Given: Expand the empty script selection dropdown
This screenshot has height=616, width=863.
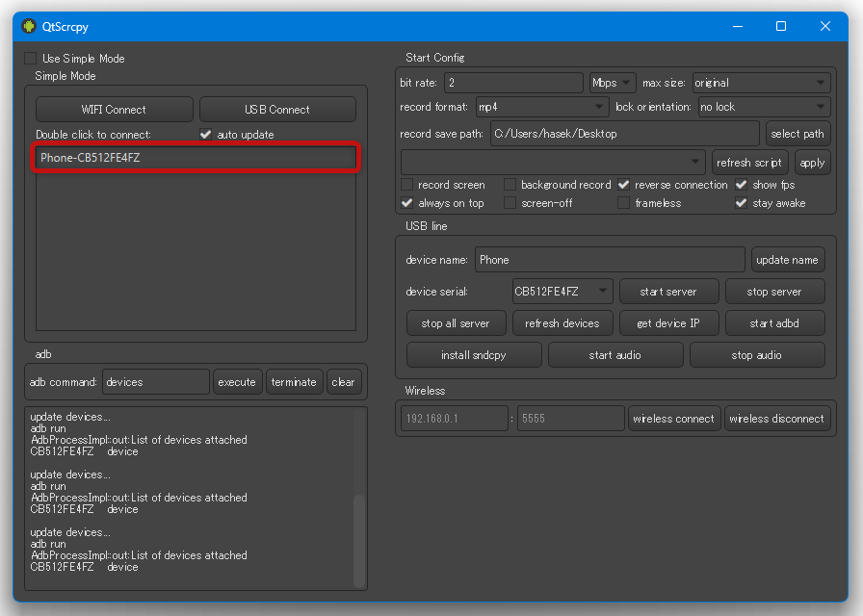Looking at the screenshot, I should click(x=553, y=163).
